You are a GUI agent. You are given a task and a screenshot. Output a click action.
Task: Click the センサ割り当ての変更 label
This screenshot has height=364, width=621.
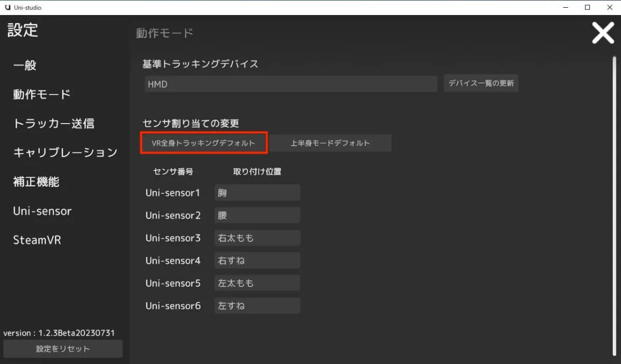click(x=190, y=123)
